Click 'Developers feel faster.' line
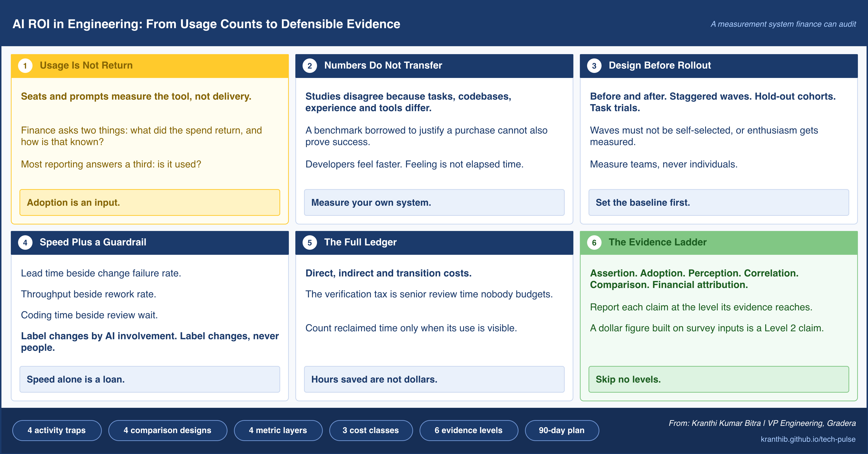The image size is (868, 454). tap(414, 164)
